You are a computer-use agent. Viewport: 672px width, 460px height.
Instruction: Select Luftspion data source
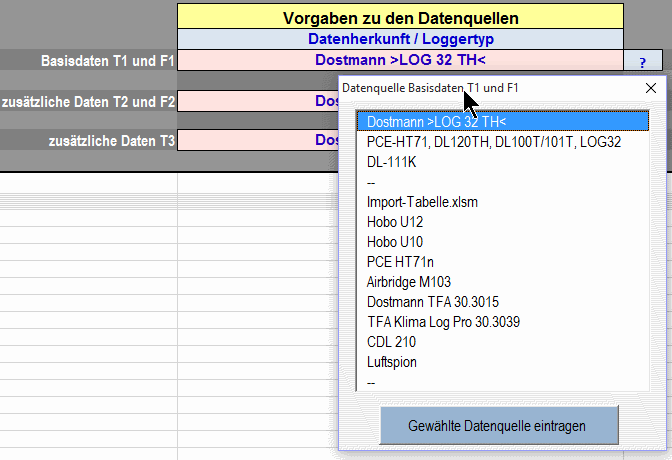[x=503, y=362]
